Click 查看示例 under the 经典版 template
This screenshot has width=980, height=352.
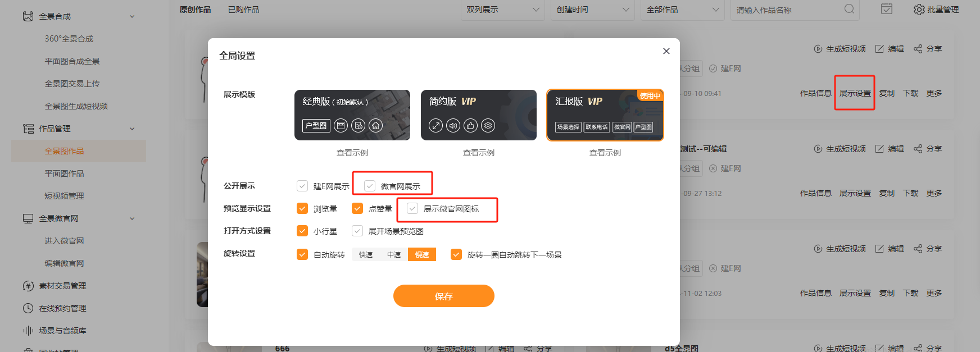tap(352, 153)
